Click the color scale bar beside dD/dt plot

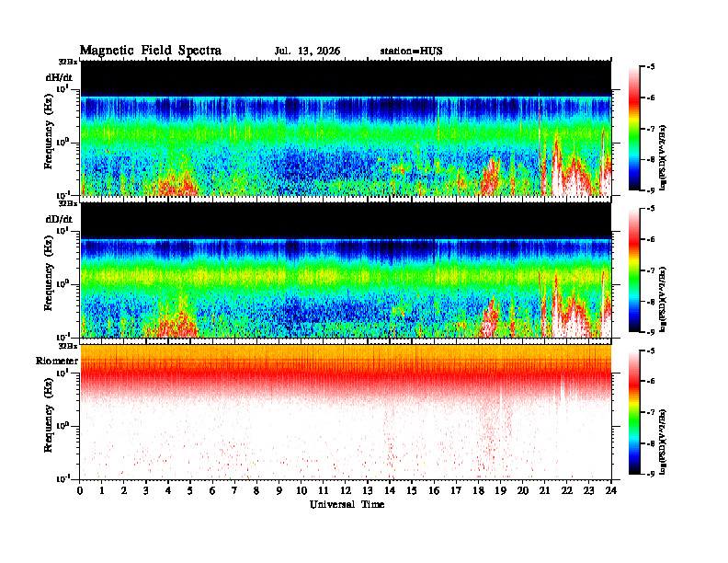click(x=634, y=270)
